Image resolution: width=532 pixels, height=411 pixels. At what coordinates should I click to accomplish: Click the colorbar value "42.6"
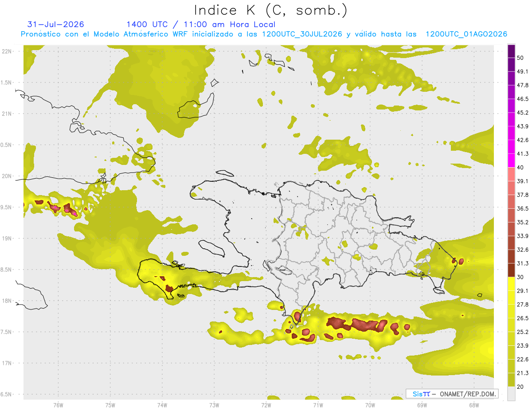[x=523, y=140]
